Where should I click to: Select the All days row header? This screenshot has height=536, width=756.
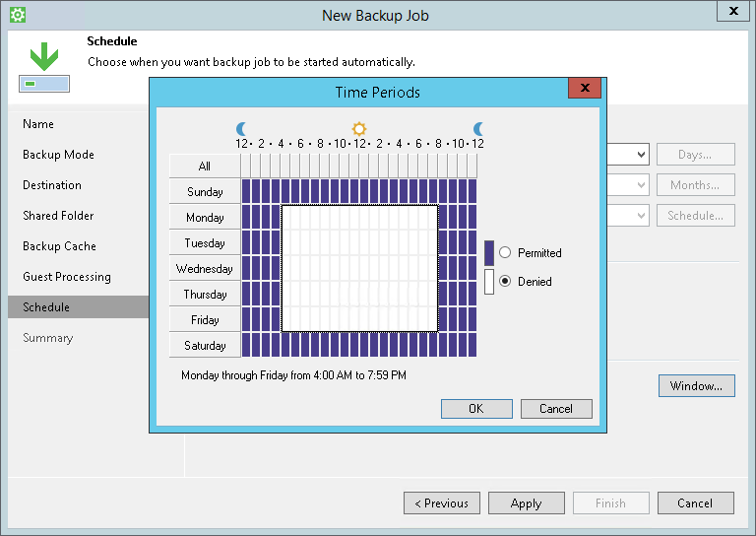205,167
